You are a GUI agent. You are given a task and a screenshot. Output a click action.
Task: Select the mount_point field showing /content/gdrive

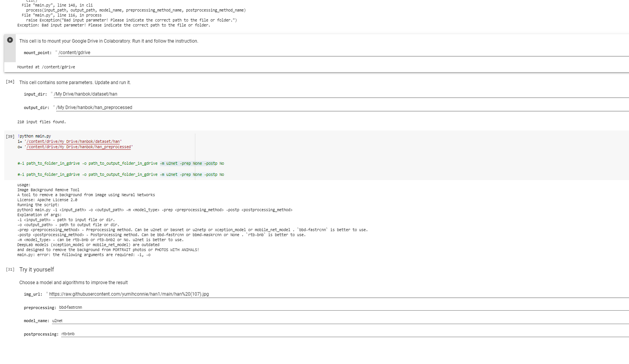tap(74, 53)
